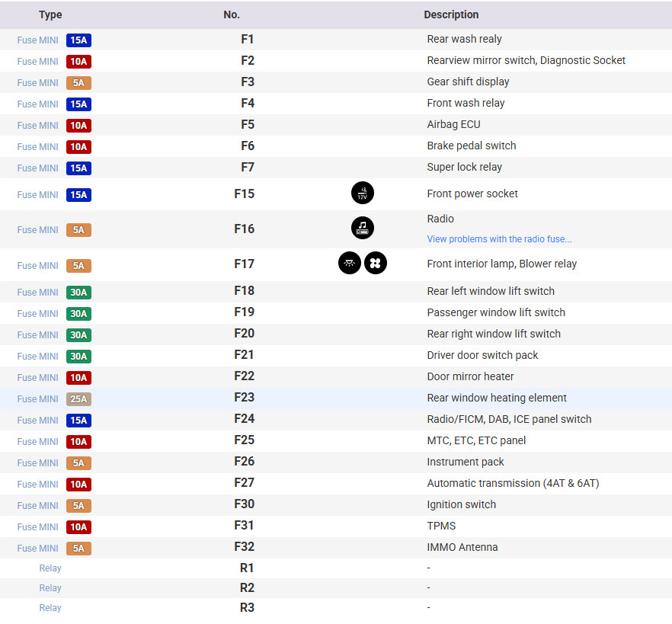
Task: Click 'Driver door switch pack' description
Action: point(482,355)
